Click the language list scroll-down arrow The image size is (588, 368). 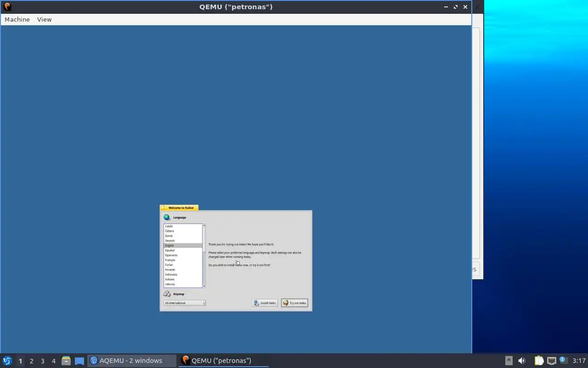point(204,286)
